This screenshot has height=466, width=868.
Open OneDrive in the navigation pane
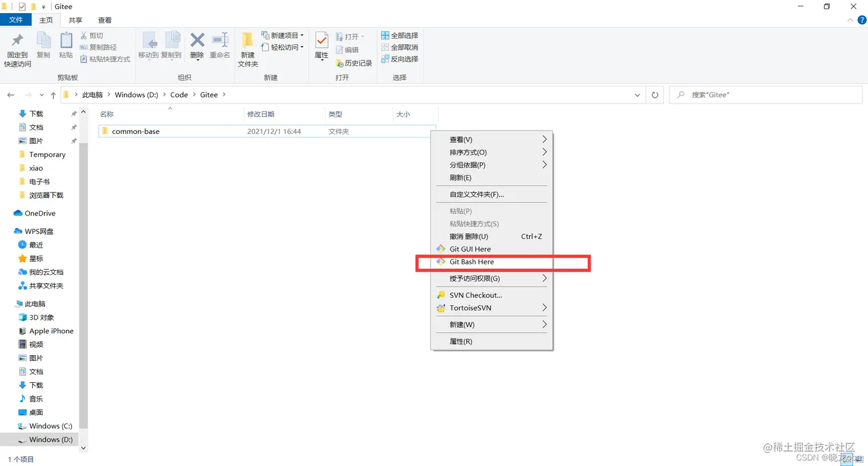pyautogui.click(x=40, y=213)
